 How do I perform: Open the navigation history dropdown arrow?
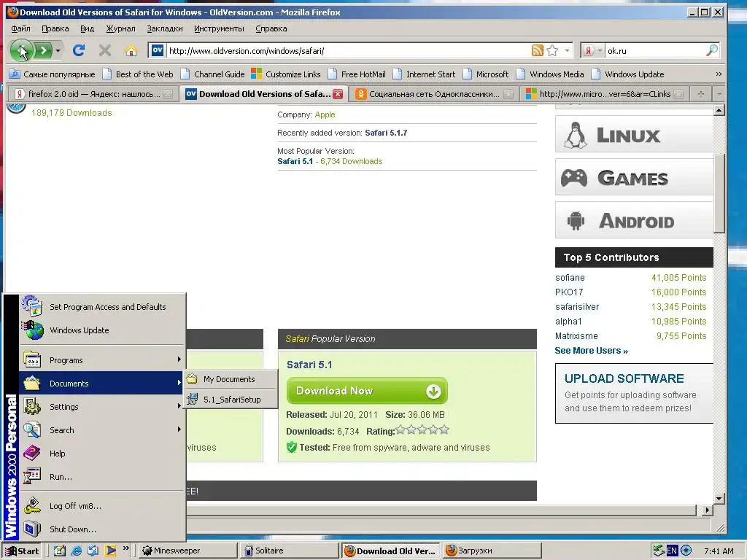[58, 50]
